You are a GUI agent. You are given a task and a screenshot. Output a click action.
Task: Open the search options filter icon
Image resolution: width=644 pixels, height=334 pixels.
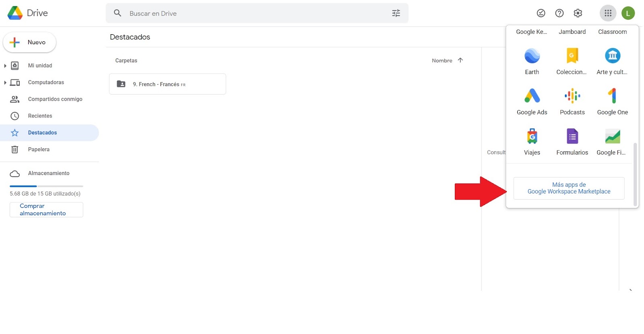click(x=396, y=13)
